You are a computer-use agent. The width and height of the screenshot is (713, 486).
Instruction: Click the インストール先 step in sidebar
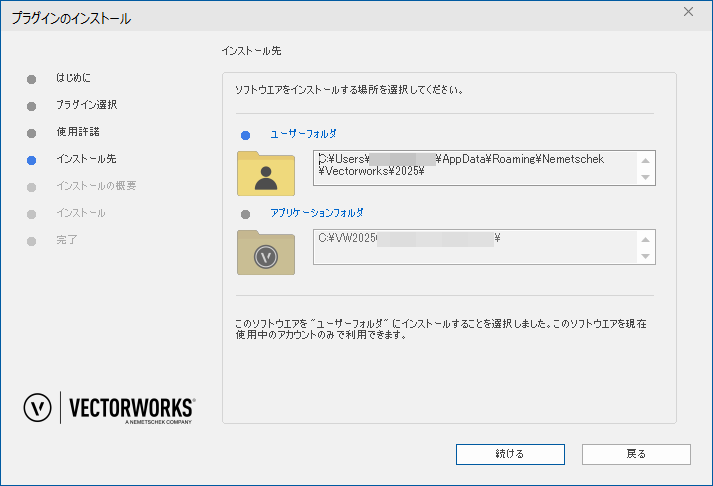86,159
